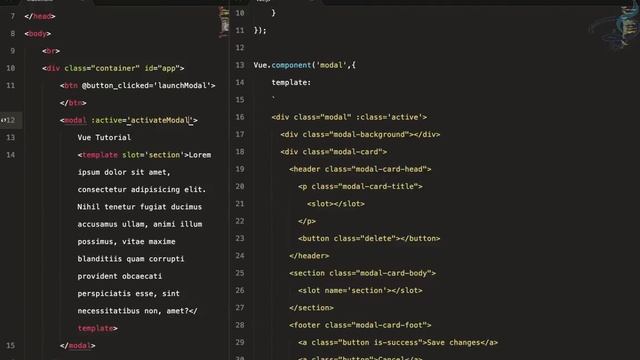640x360 pixels.
Task: Click 'ipsum dolor sit amet,' line
Action: click(124, 172)
